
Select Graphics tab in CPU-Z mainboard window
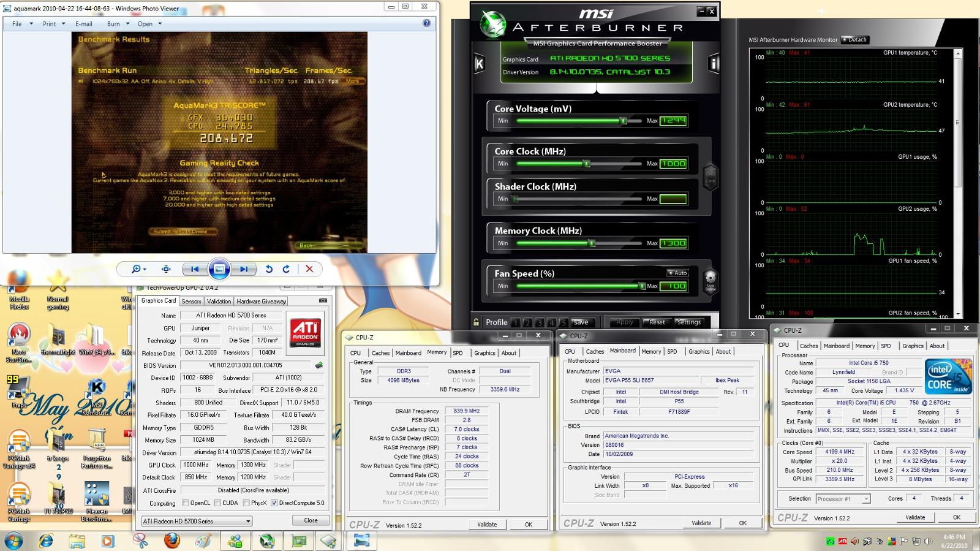click(x=699, y=351)
